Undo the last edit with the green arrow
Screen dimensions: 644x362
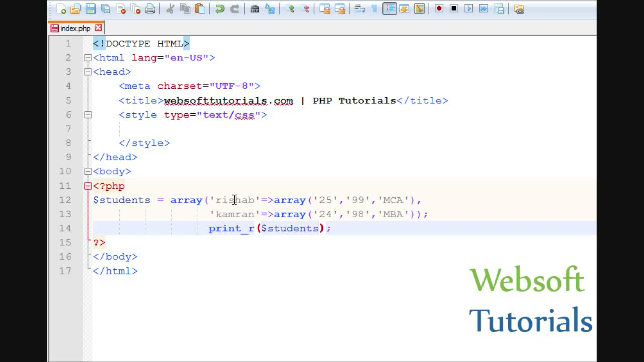tap(220, 9)
